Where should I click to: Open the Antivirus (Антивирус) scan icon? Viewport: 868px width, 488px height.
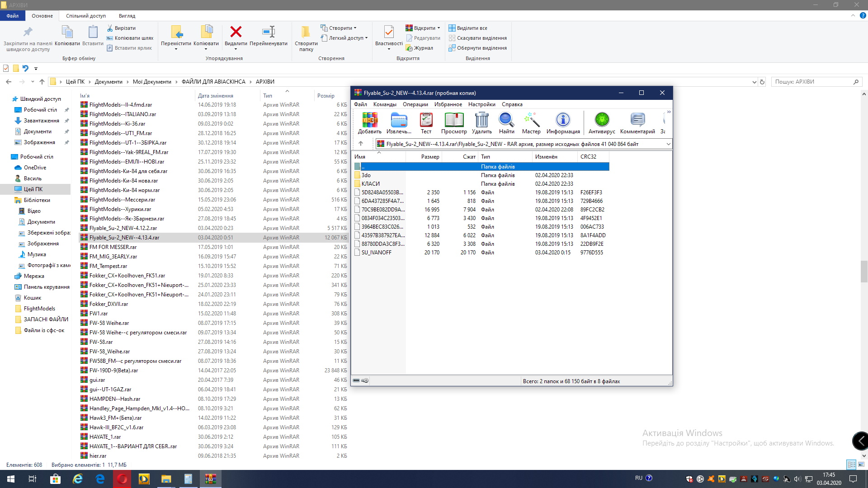602,120
